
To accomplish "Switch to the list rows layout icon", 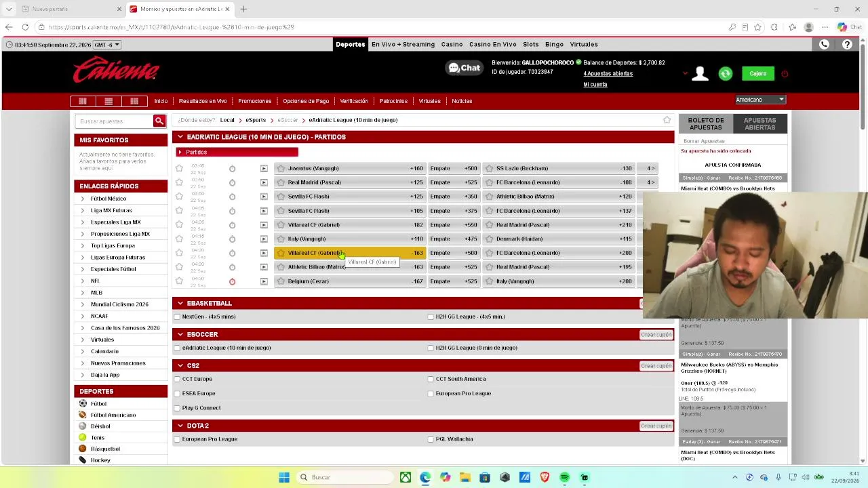I will [x=108, y=101].
